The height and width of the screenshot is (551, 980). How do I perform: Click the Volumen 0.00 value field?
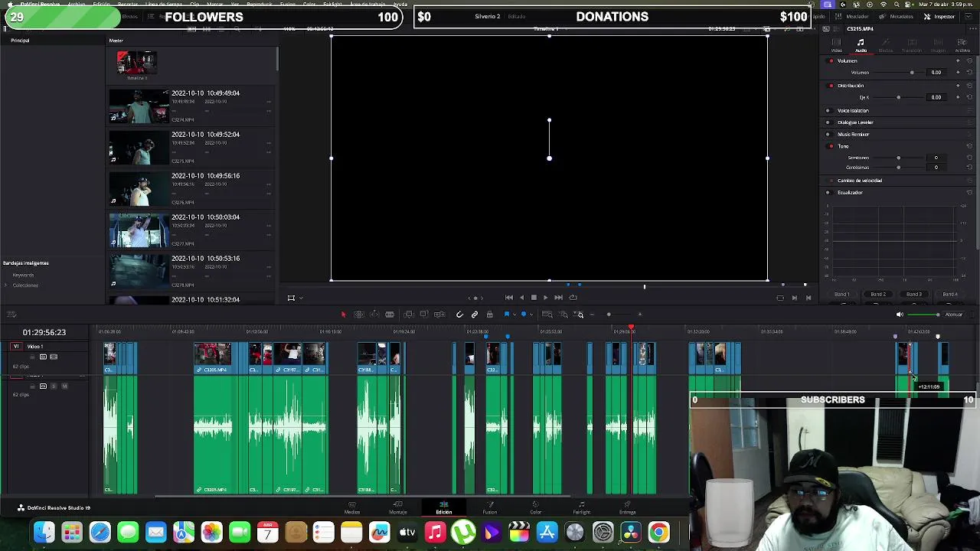(936, 73)
